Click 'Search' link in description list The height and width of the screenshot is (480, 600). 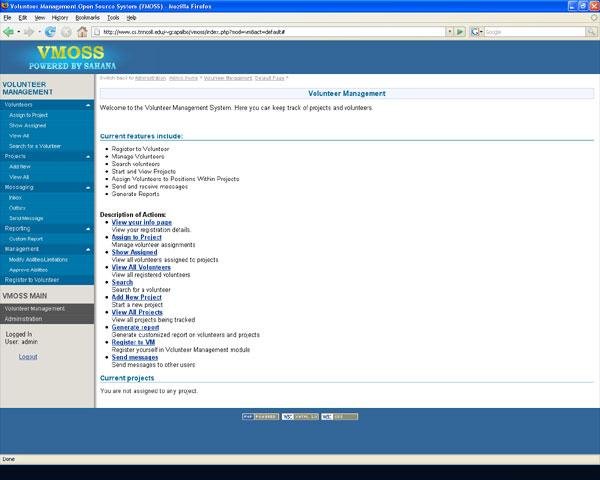point(122,282)
